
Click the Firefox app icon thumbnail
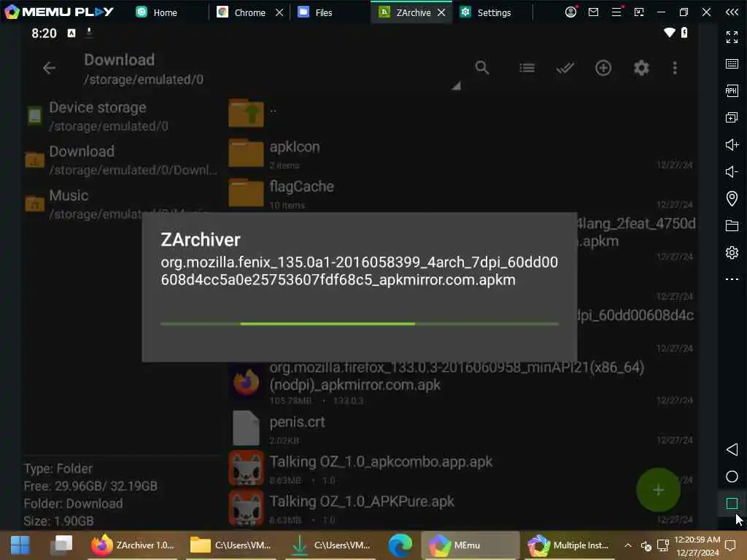tap(246, 382)
